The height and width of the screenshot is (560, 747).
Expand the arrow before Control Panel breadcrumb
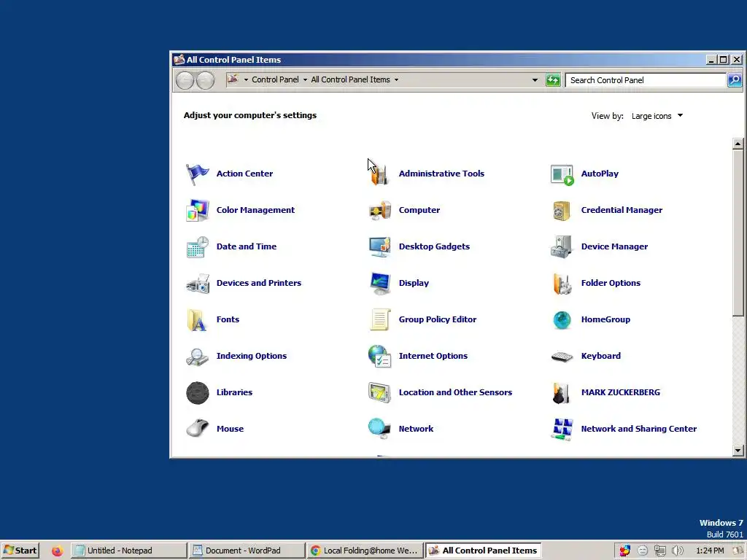[246, 80]
